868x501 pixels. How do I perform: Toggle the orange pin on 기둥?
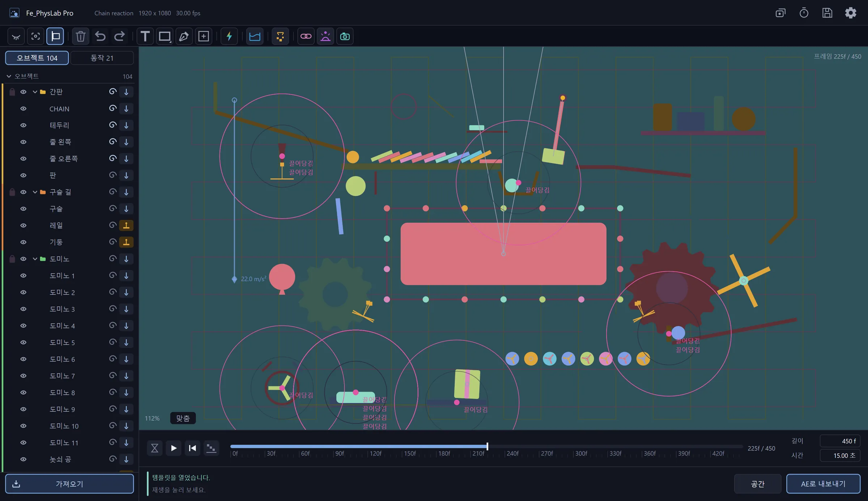[126, 242]
